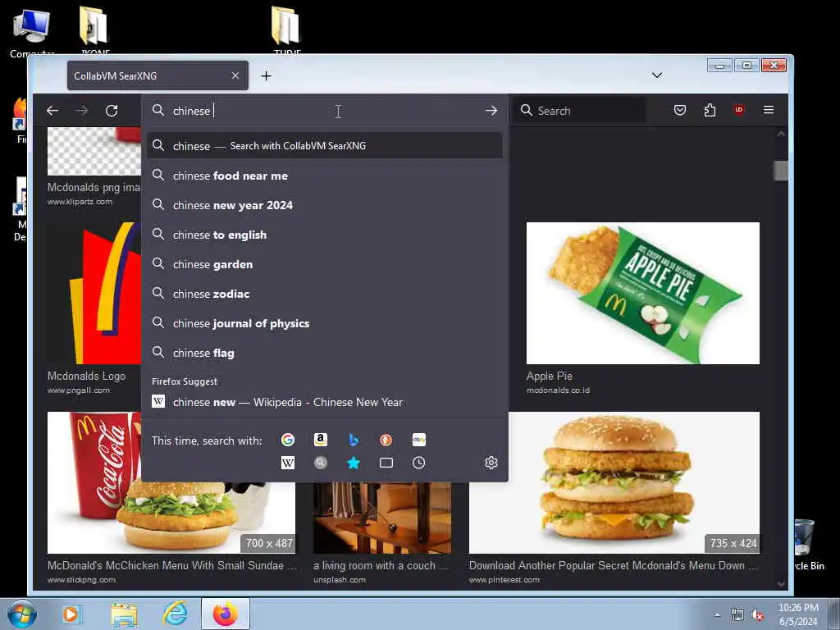Click the Go arrow in the address bar

491,111
